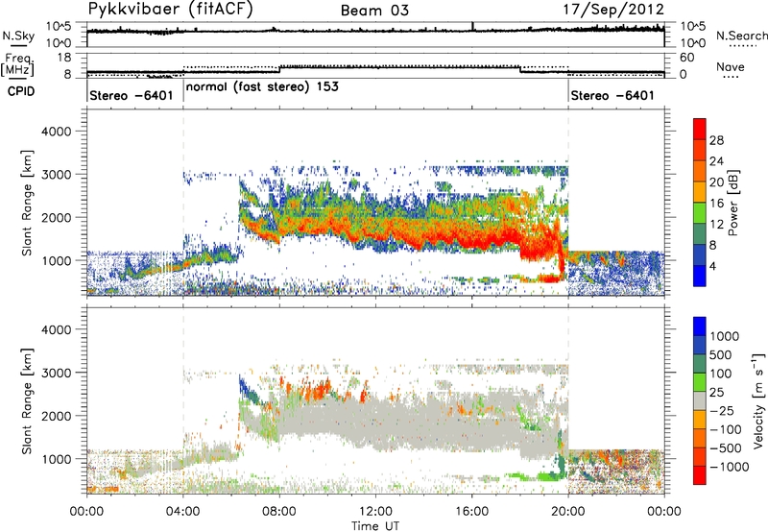Click the "25" velocity colorbar label
Image resolution: width=768 pixels, height=532 pixels.
[x=717, y=393]
